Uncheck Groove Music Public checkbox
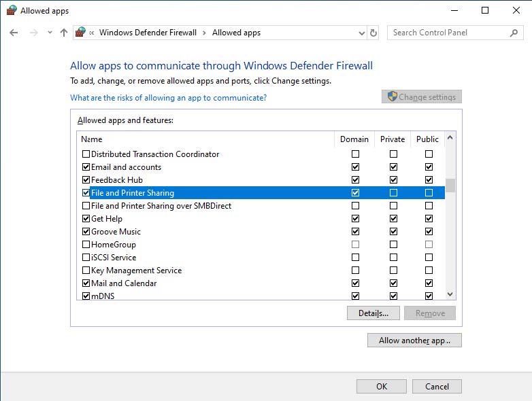The image size is (532, 401). click(x=429, y=231)
